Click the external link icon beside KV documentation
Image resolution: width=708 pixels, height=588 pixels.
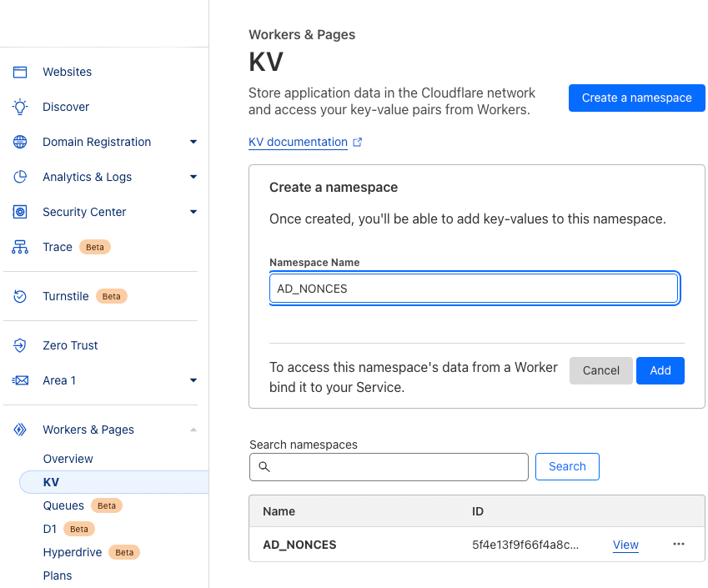pyautogui.click(x=358, y=142)
